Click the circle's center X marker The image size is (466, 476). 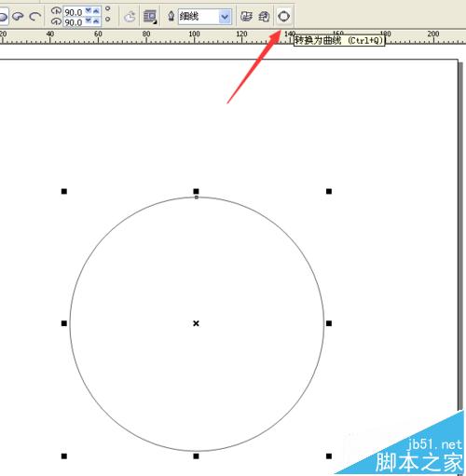pyautogui.click(x=196, y=323)
